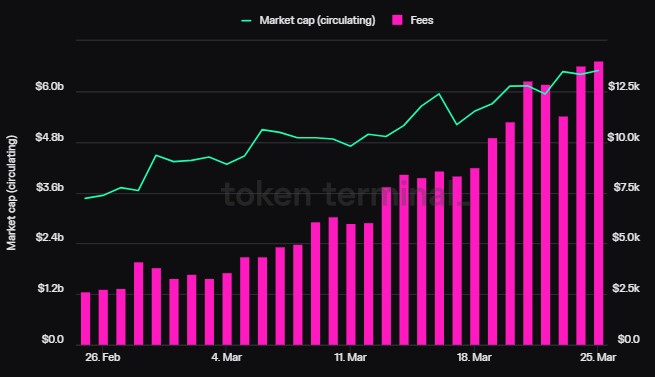The image size is (655, 377).
Task: Select the tallest Fees bar at 25. Mar
Action: (599, 203)
